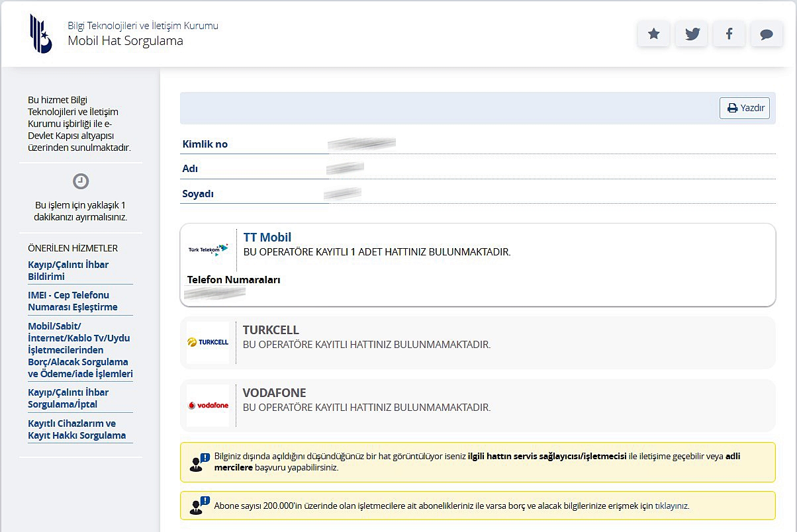This screenshot has width=797, height=532.
Task: Share the page on Twitter
Action: click(x=692, y=34)
